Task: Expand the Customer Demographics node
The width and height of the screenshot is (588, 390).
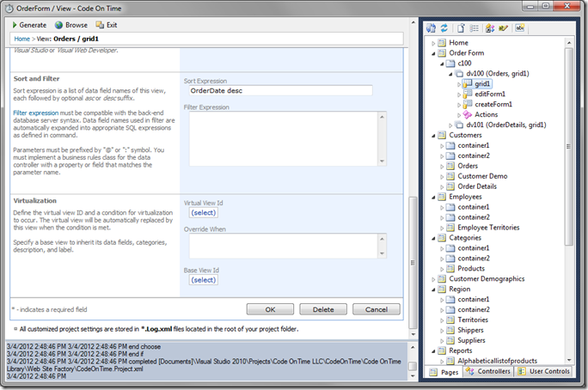Action: [x=433, y=279]
